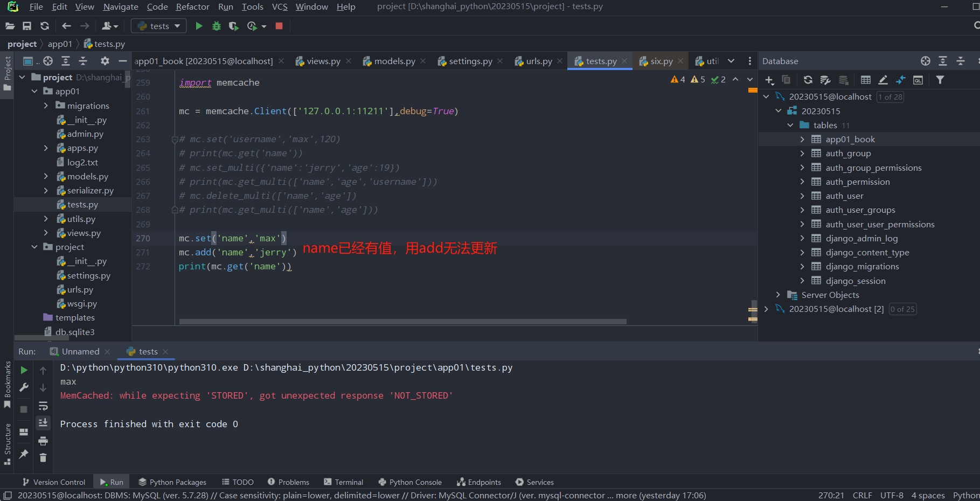The height and width of the screenshot is (501, 980).
Task: Click the green Run tests button
Action: click(199, 26)
